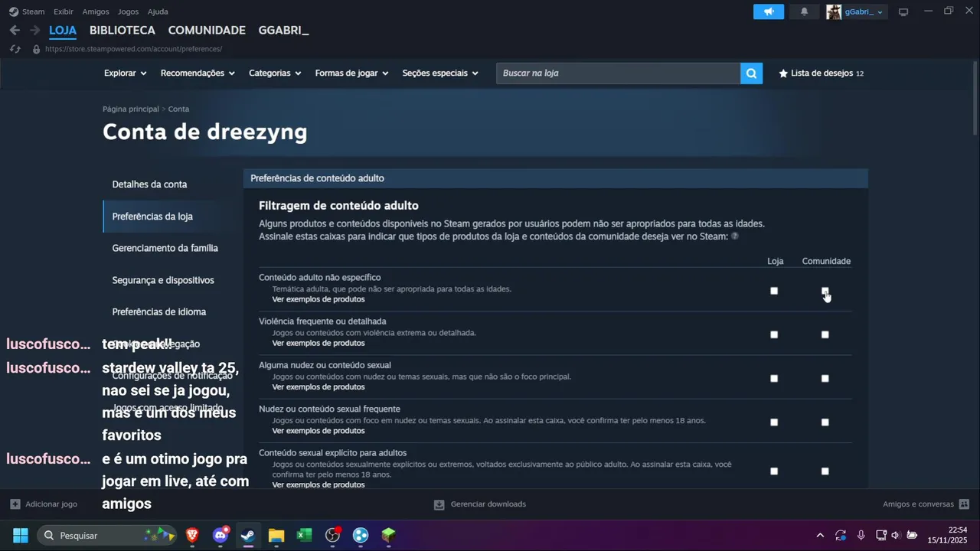980x551 pixels.
Task: Switch to the COMUNIDADE tab
Action: [207, 31]
